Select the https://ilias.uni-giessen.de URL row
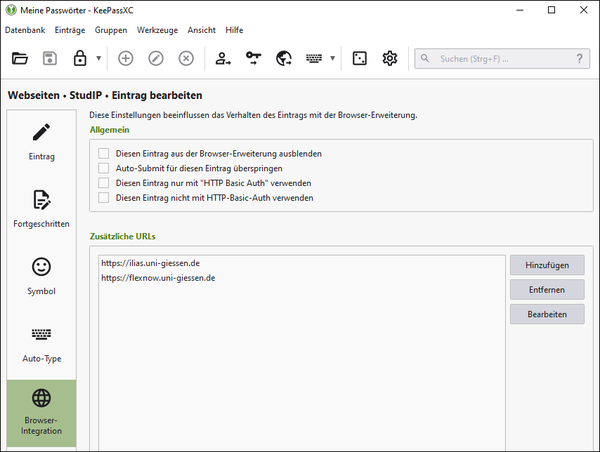 (x=302, y=263)
